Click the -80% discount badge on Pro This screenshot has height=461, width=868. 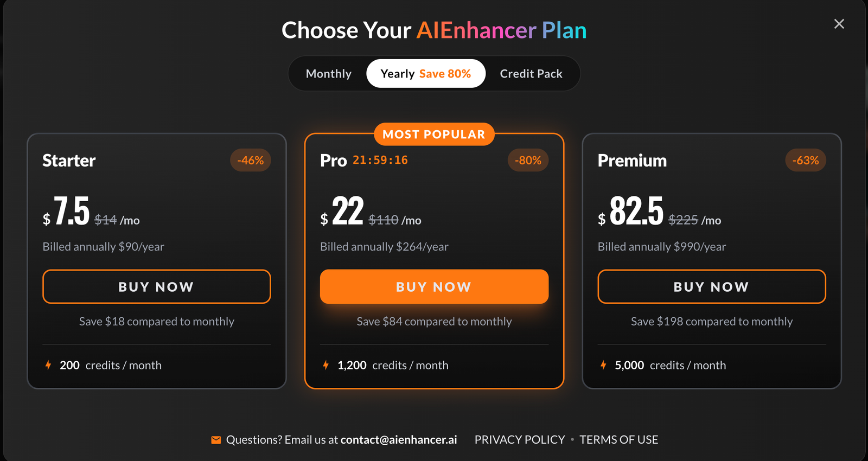(x=528, y=161)
